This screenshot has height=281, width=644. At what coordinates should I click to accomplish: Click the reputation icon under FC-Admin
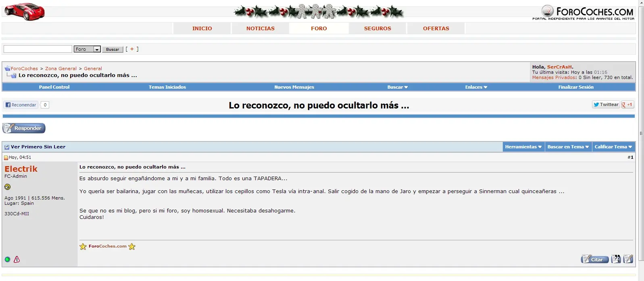pos(7,187)
